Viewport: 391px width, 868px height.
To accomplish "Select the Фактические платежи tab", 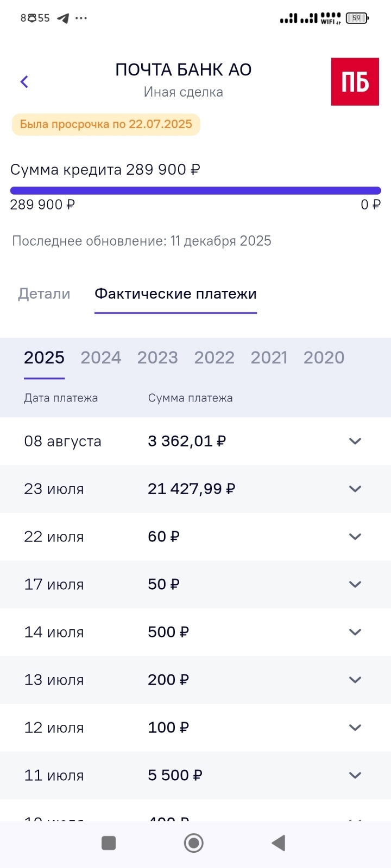I will [x=175, y=294].
